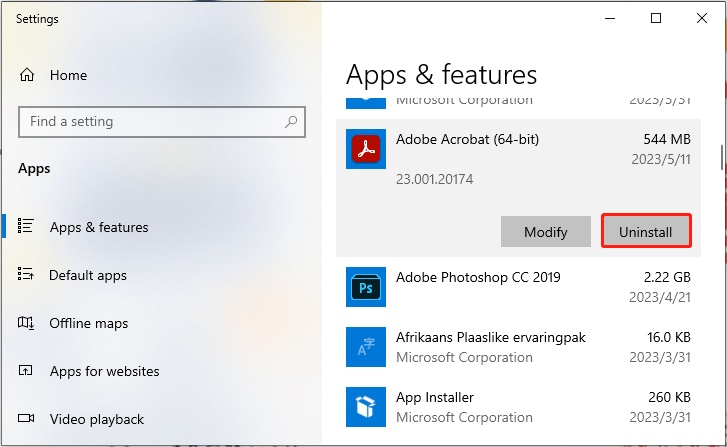Click the 544 MB size value
The image size is (727, 447).
(667, 139)
